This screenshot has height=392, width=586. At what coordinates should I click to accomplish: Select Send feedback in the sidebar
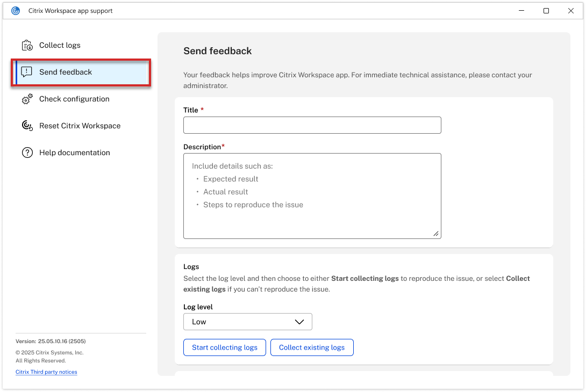coord(82,72)
